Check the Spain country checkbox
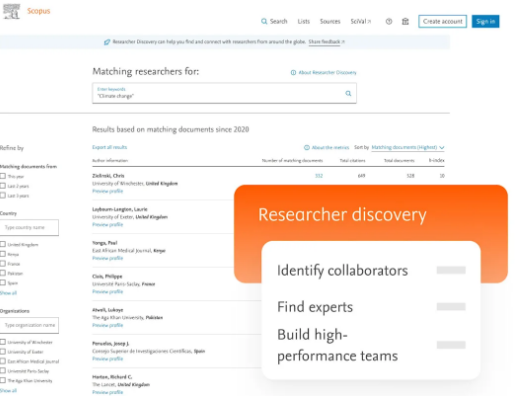This screenshot has width=519, height=396. (x=3, y=283)
